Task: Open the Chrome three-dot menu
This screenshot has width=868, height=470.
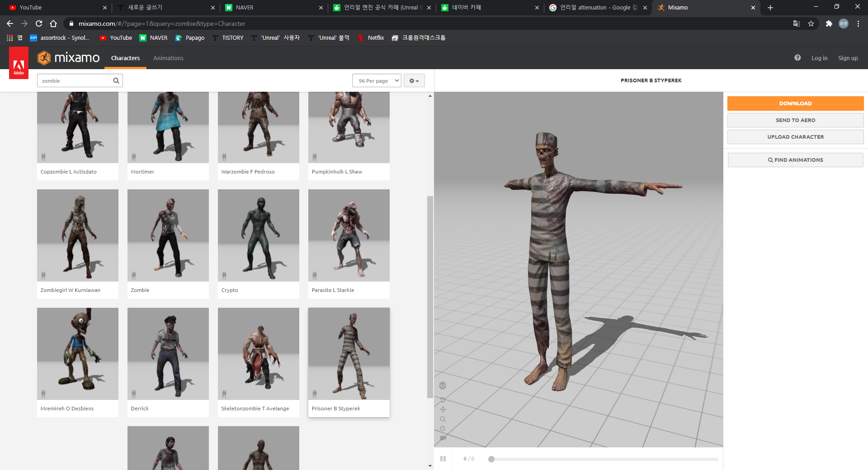Action: pyautogui.click(x=858, y=23)
